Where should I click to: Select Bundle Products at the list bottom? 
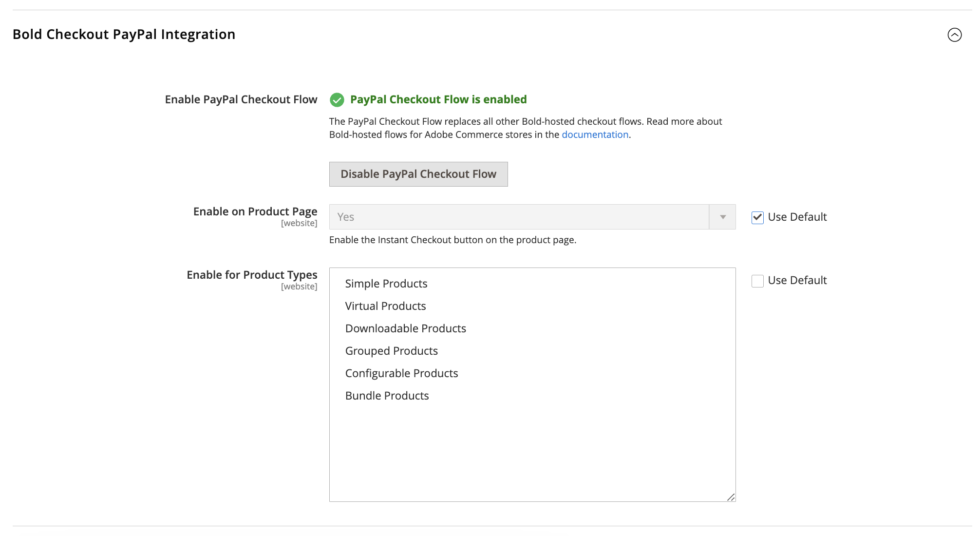pos(387,395)
